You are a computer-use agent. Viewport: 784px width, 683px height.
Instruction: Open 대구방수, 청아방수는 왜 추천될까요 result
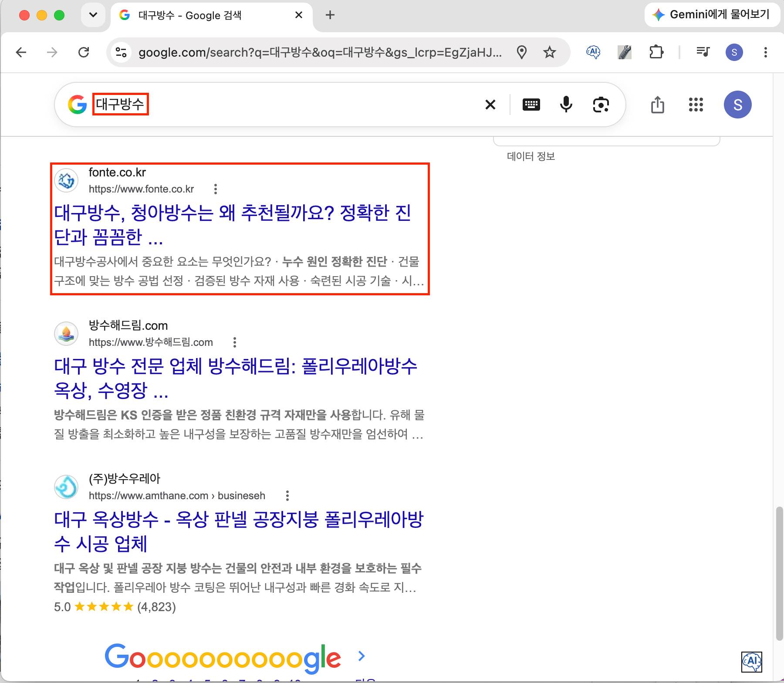233,225
